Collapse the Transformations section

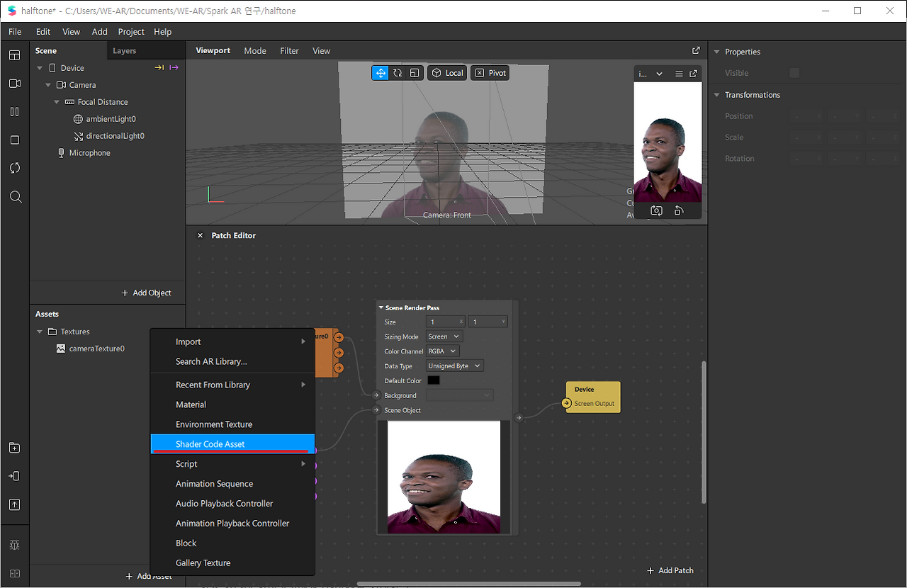(716, 95)
